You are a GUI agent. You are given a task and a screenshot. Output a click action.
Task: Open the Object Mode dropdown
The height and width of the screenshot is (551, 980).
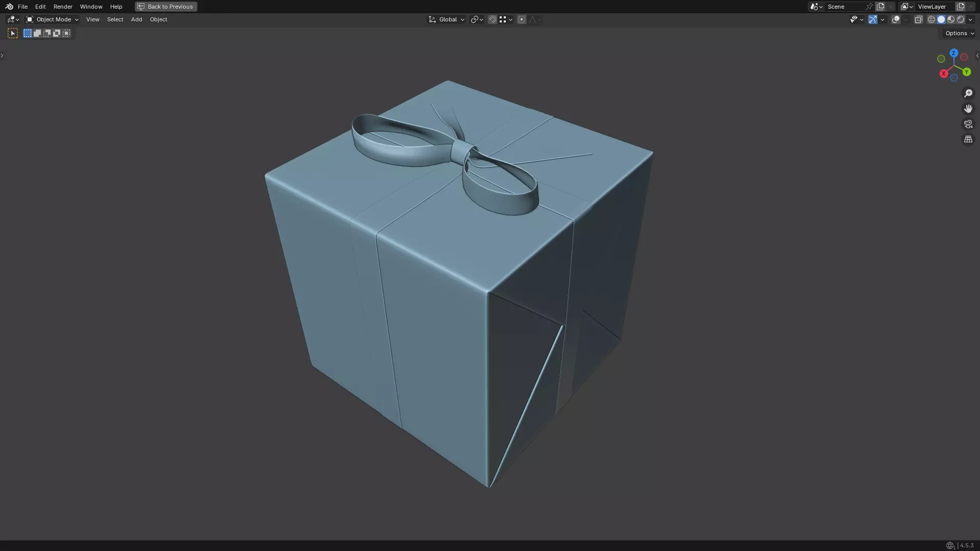click(x=53, y=19)
